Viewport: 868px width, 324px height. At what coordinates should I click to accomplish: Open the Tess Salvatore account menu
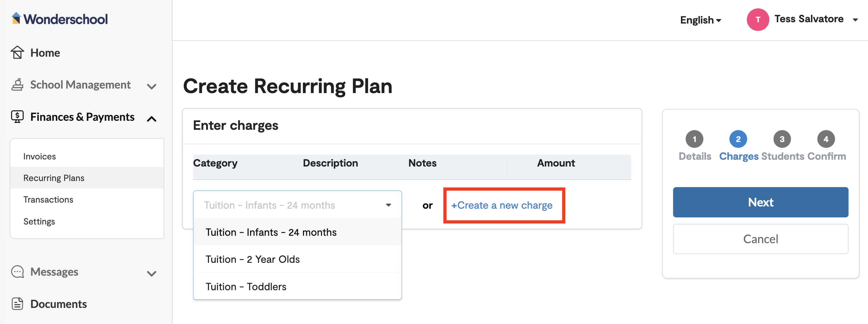(816, 19)
